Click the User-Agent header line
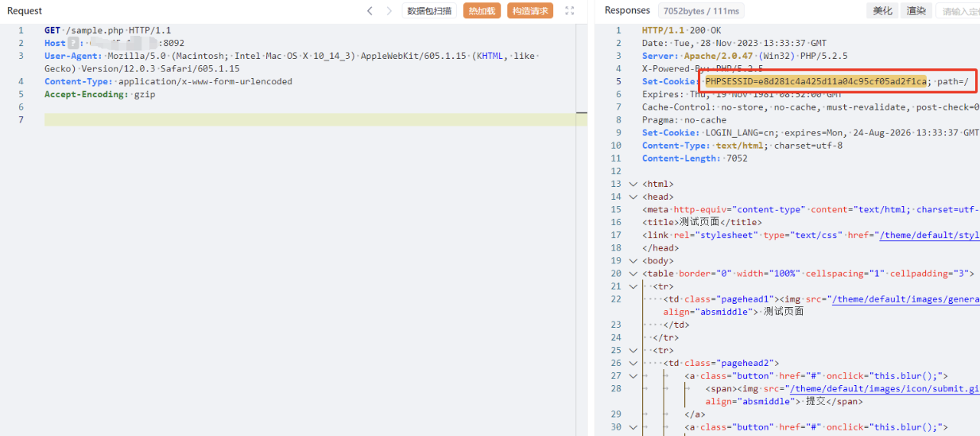This screenshot has width=980, height=436. click(x=292, y=62)
